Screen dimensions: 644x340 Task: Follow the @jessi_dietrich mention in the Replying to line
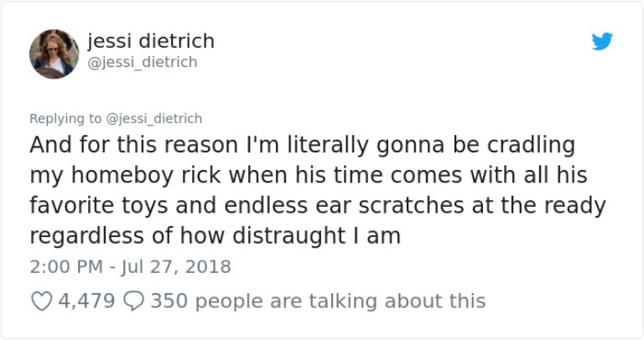154,119
